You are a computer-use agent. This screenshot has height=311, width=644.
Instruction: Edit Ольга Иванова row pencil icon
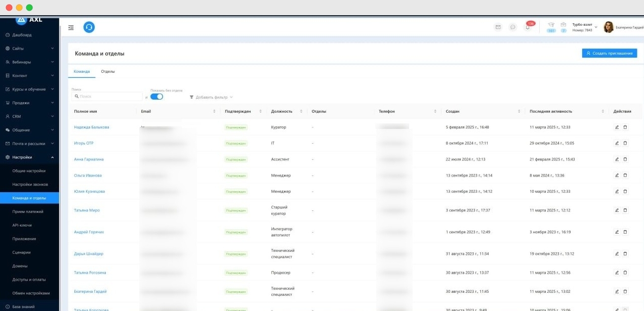617,175
